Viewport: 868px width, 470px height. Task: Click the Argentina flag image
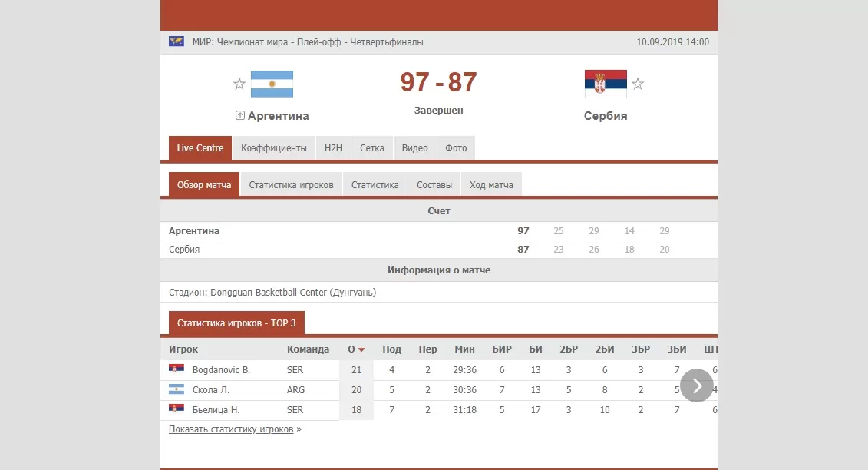(x=272, y=84)
